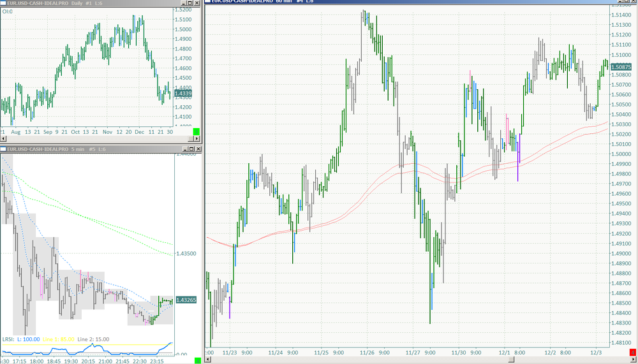
Task: Click the "L: 100.00" LRSI value
Action: (29, 339)
